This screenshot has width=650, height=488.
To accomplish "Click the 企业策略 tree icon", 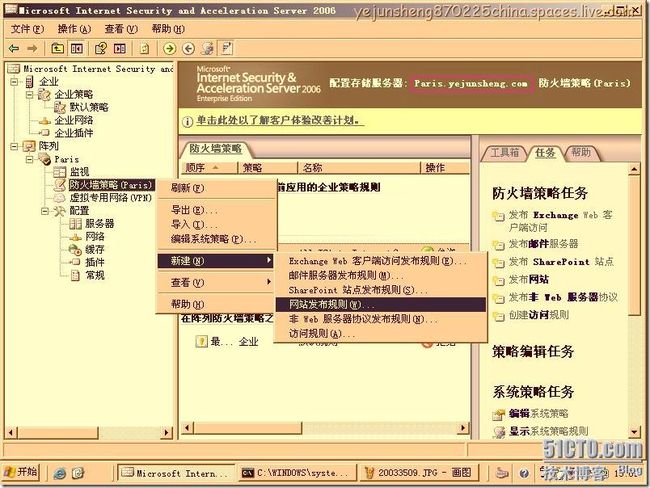I will click(x=44, y=95).
